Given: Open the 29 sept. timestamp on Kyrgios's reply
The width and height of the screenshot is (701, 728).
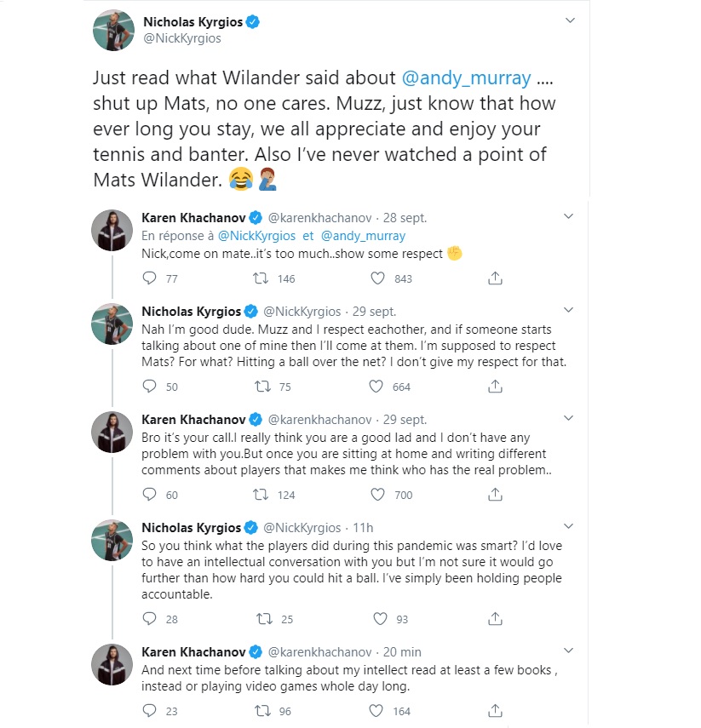Looking at the screenshot, I should pyautogui.click(x=371, y=312).
